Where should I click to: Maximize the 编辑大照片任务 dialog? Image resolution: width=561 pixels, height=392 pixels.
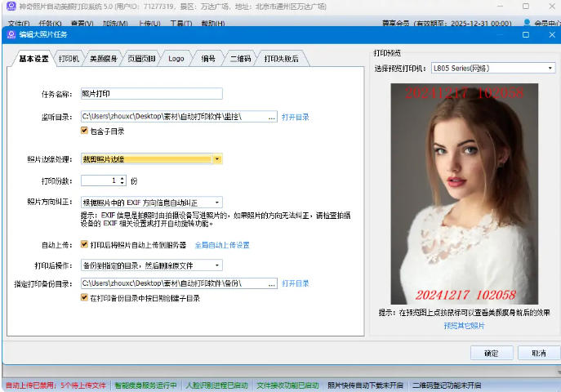click(x=526, y=35)
